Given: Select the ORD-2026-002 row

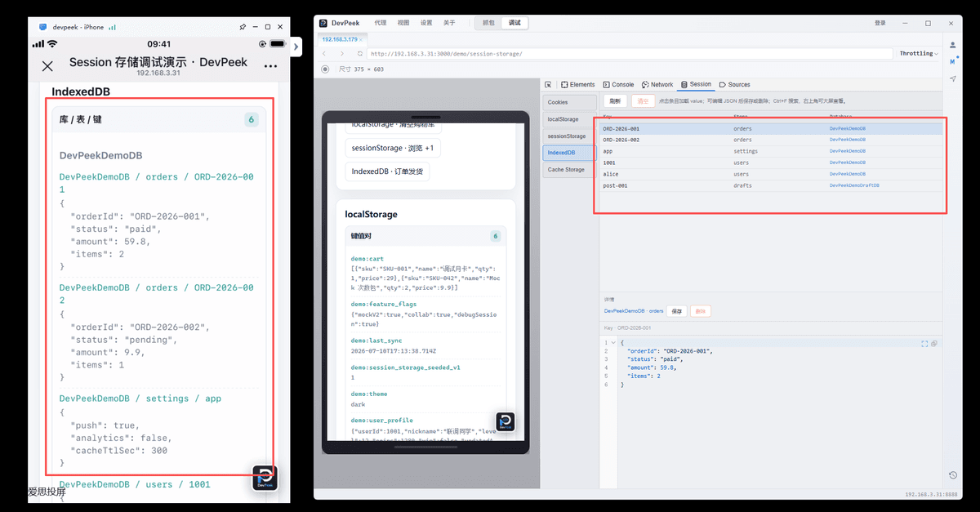Looking at the screenshot, I should (x=772, y=140).
